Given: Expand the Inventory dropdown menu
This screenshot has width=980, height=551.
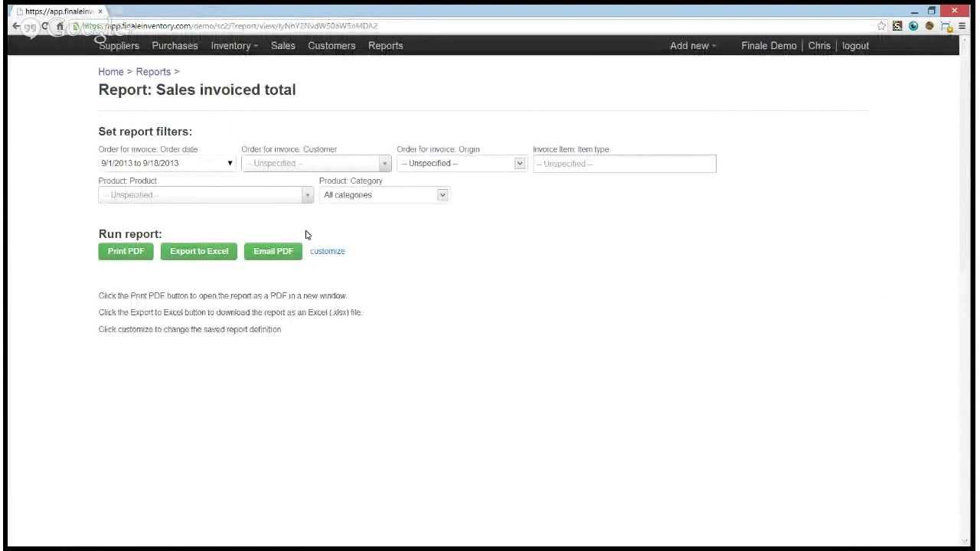Looking at the screenshot, I should [x=234, y=46].
